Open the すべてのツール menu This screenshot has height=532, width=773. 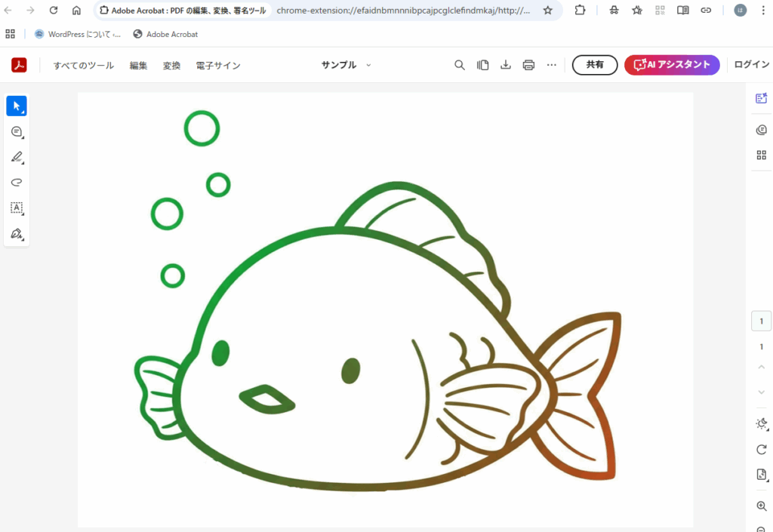(x=83, y=66)
